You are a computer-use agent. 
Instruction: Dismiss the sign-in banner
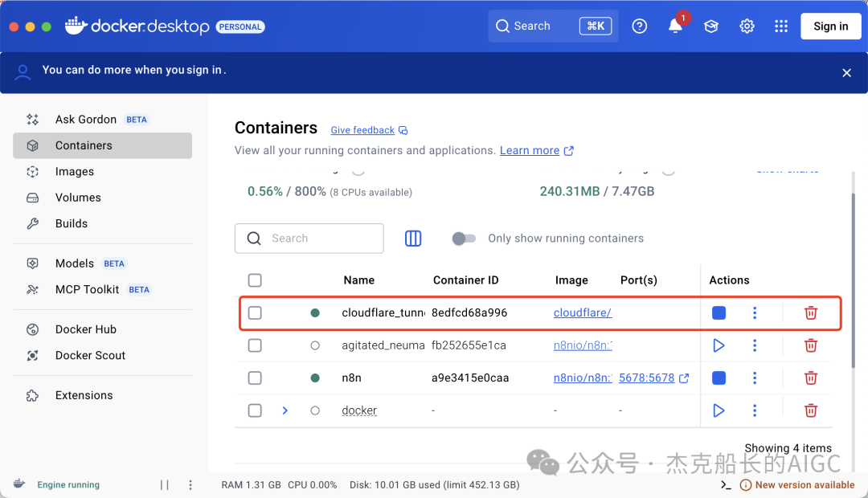click(x=846, y=72)
